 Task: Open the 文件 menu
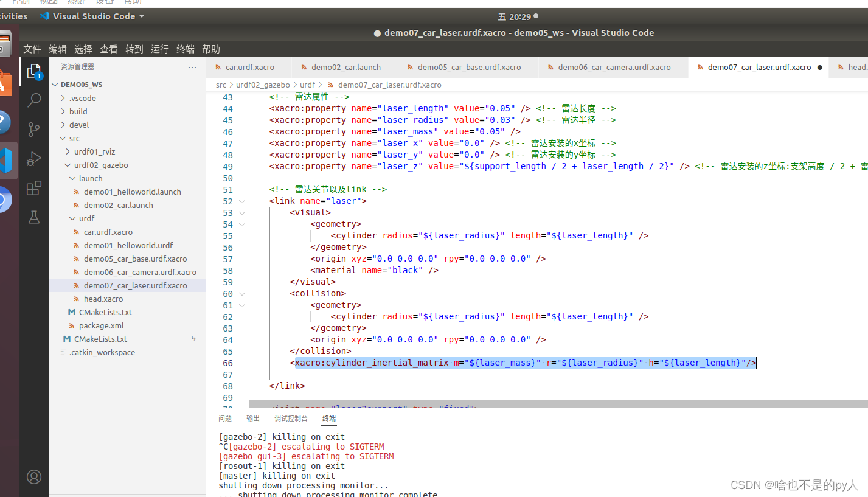32,49
